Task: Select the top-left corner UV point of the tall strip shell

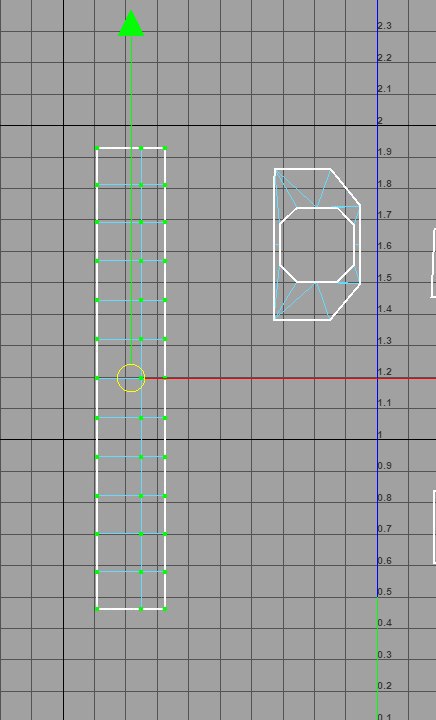Action: (x=97, y=148)
